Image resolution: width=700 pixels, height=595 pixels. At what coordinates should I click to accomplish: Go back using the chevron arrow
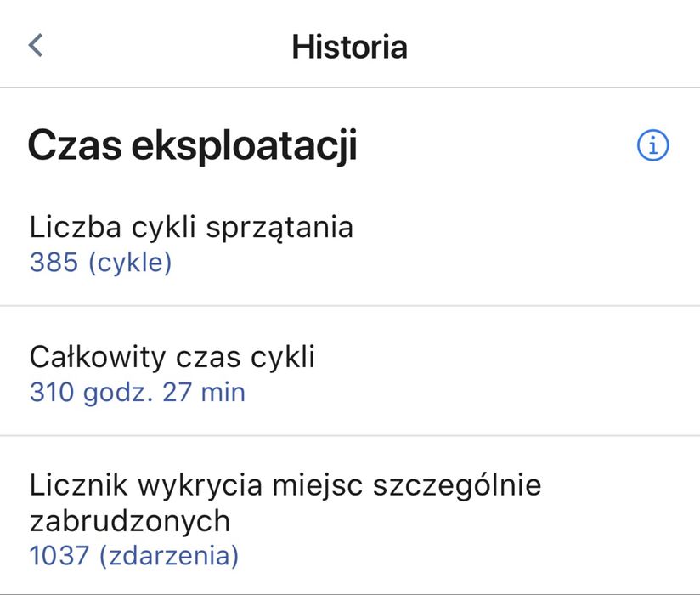coord(36,45)
